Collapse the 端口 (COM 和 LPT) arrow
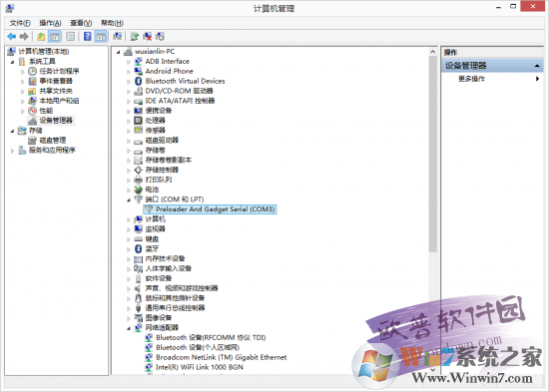The height and width of the screenshot is (392, 549). click(129, 200)
